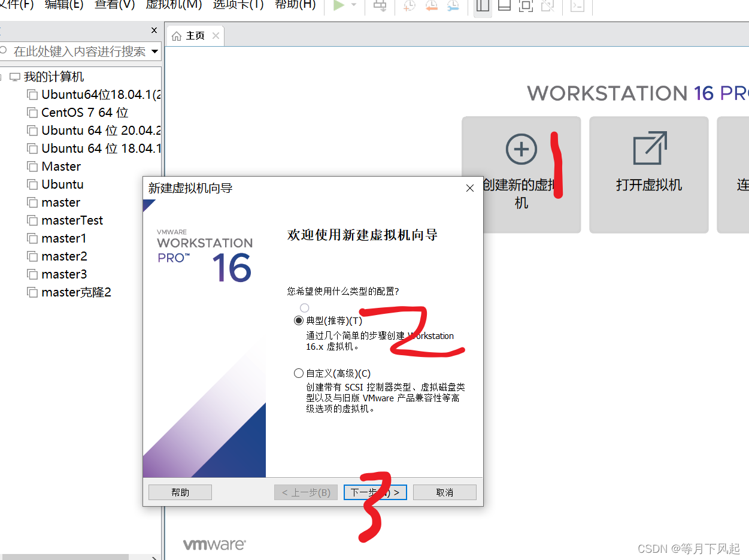Image resolution: width=749 pixels, height=560 pixels.
Task: Open snapshot manager toolbar icon
Action: click(x=453, y=5)
